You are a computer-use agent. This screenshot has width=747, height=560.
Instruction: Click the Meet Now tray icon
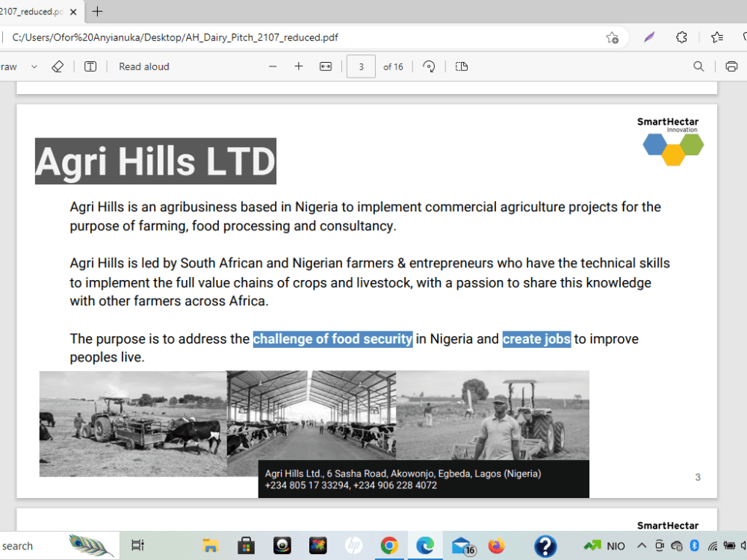(x=660, y=546)
